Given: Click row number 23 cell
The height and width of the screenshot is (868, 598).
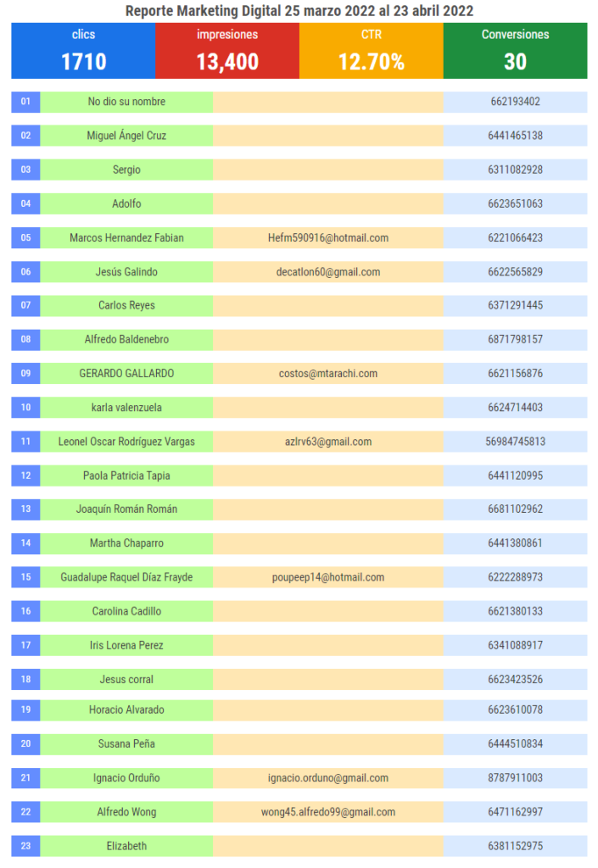Looking at the screenshot, I should coord(25,846).
